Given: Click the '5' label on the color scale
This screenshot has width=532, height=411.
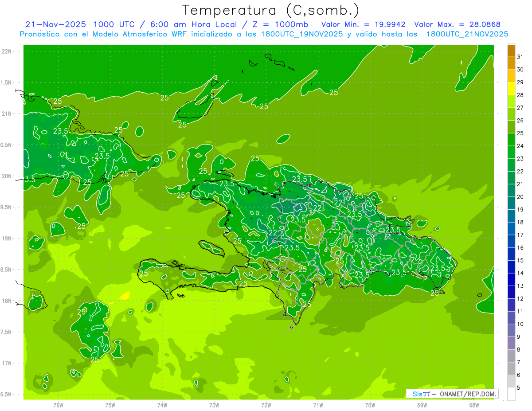Looking at the screenshot, I should [x=519, y=388].
